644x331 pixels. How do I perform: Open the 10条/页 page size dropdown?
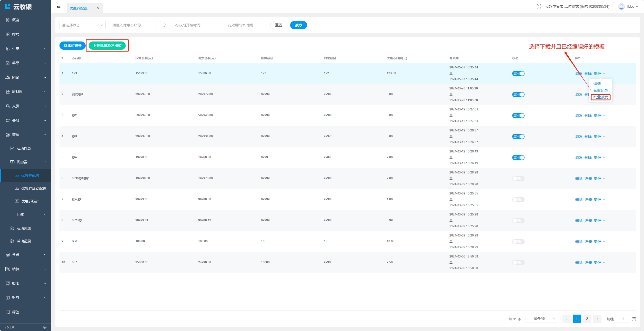[542, 319]
